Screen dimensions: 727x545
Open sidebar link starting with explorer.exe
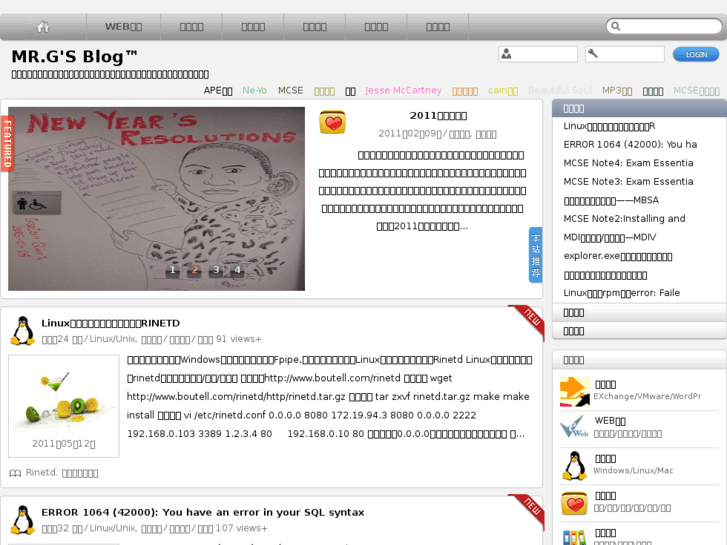point(618,256)
